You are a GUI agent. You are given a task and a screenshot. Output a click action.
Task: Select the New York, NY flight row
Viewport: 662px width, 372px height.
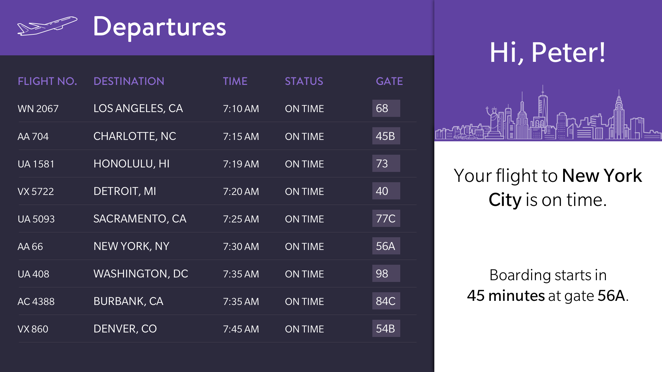(217, 246)
